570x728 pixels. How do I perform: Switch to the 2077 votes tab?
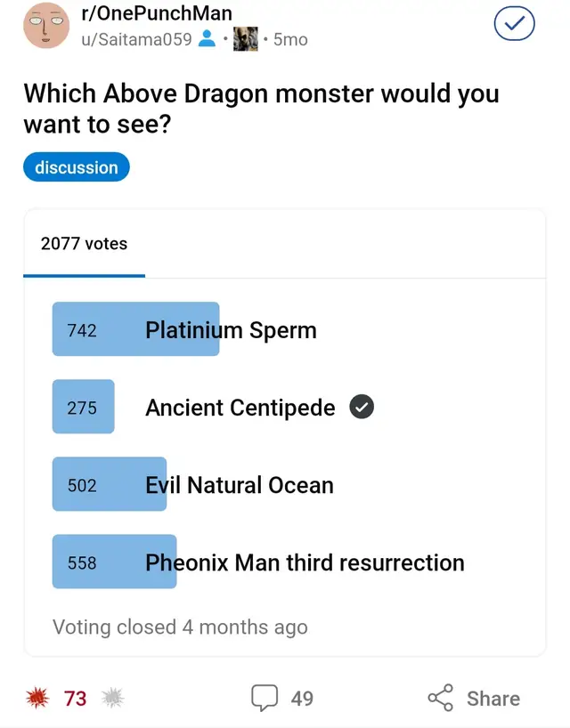84,244
